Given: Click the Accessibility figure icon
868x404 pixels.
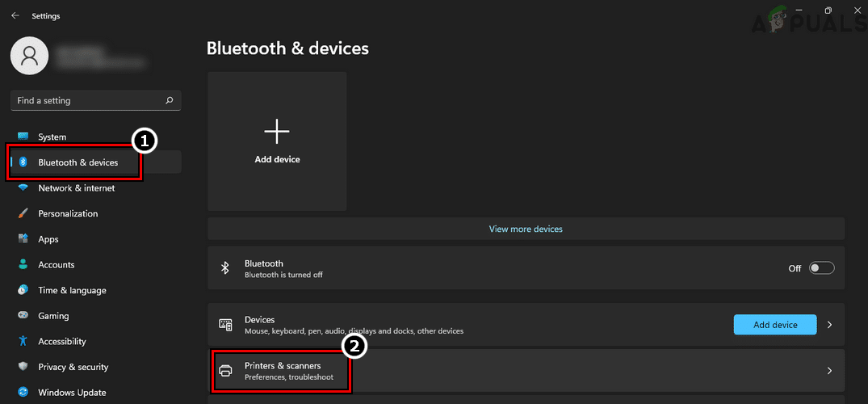Looking at the screenshot, I should [x=23, y=342].
